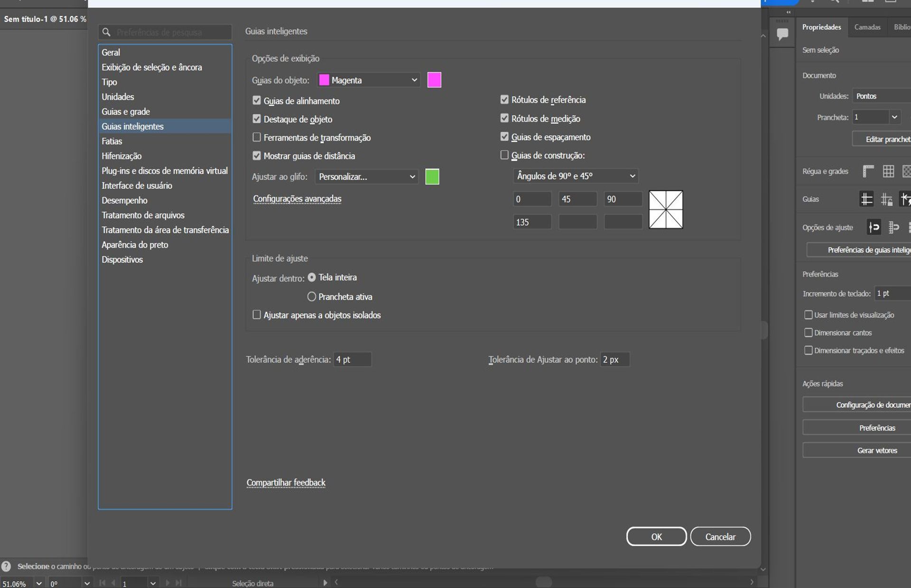Uncheck Rótulos de medição
Viewport: 911px width, 588px height.
[504, 119]
